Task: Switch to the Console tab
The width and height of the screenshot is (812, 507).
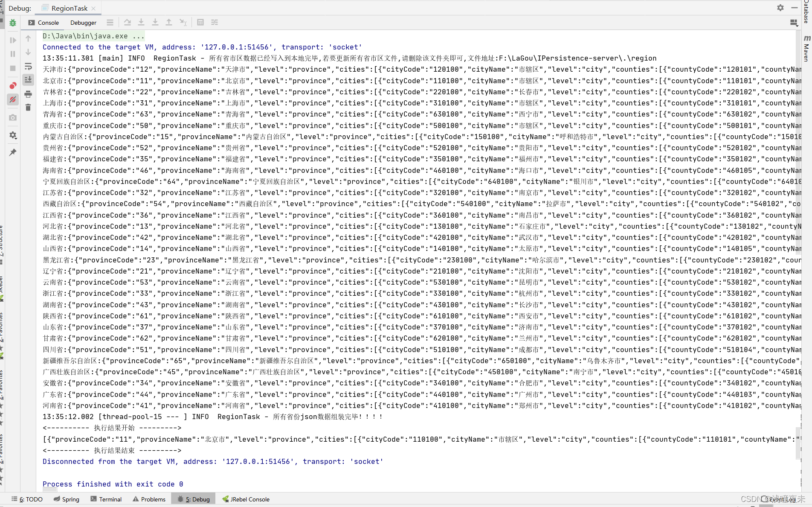Action: tap(44, 23)
